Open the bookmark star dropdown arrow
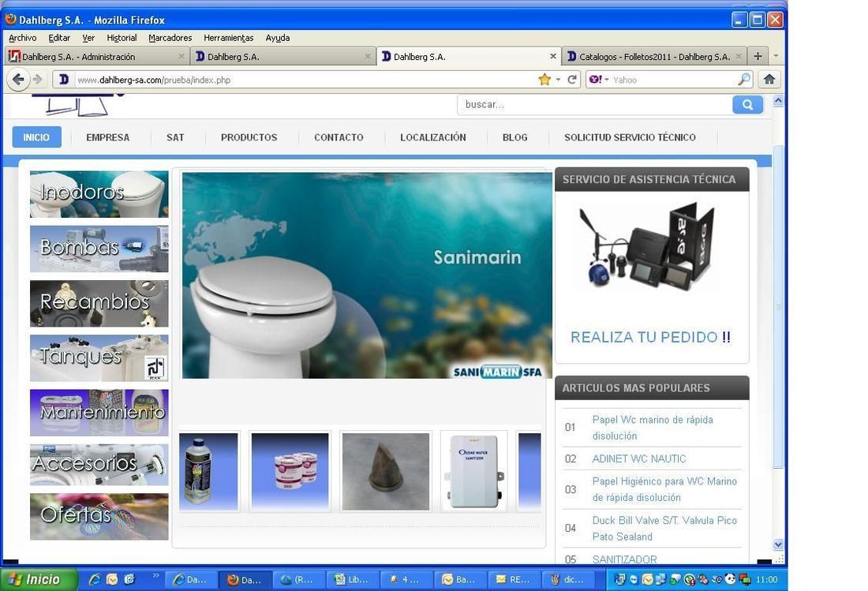 pos(558,80)
